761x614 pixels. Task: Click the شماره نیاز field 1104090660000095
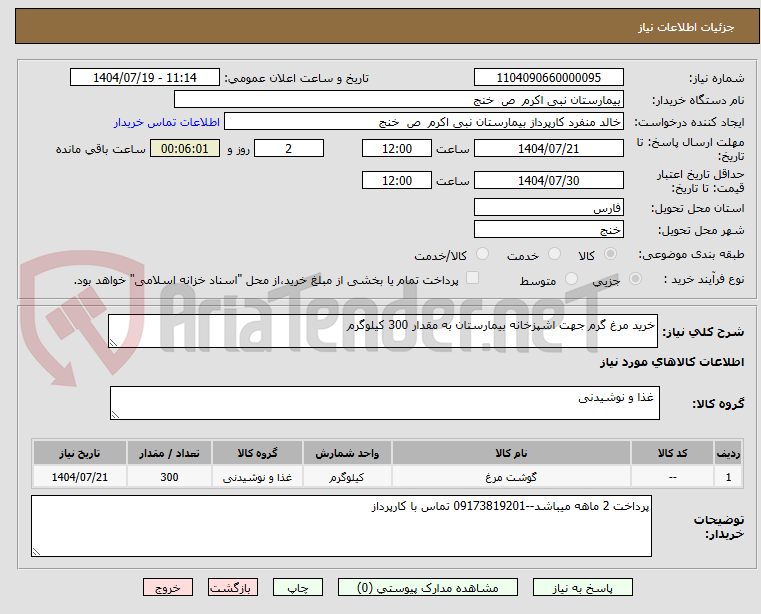548,77
